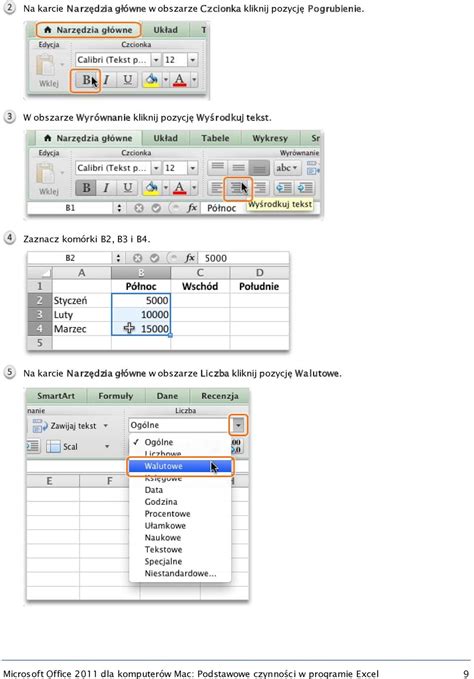This screenshot has width=474, height=679.
Task: Click highlighted Narzędzia główne tab in step 2
Action: [x=88, y=30]
